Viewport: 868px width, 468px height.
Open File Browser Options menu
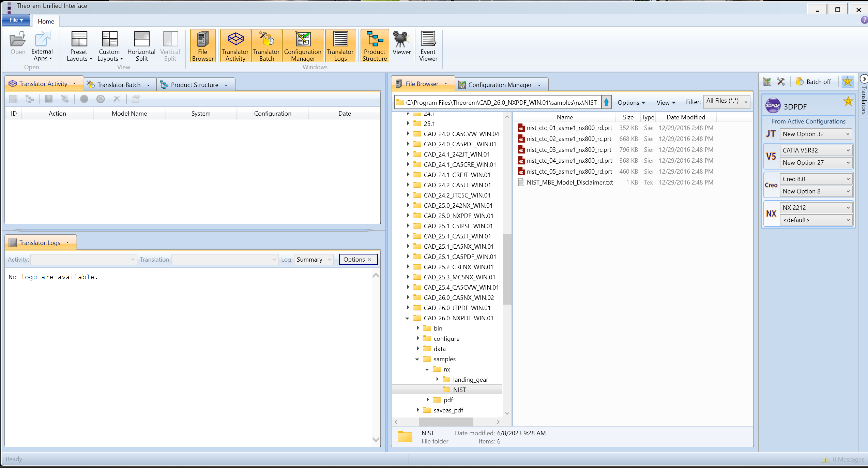[631, 102]
